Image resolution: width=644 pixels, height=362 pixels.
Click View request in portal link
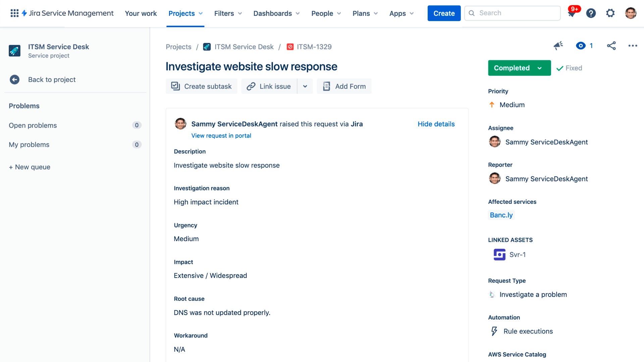pyautogui.click(x=221, y=135)
